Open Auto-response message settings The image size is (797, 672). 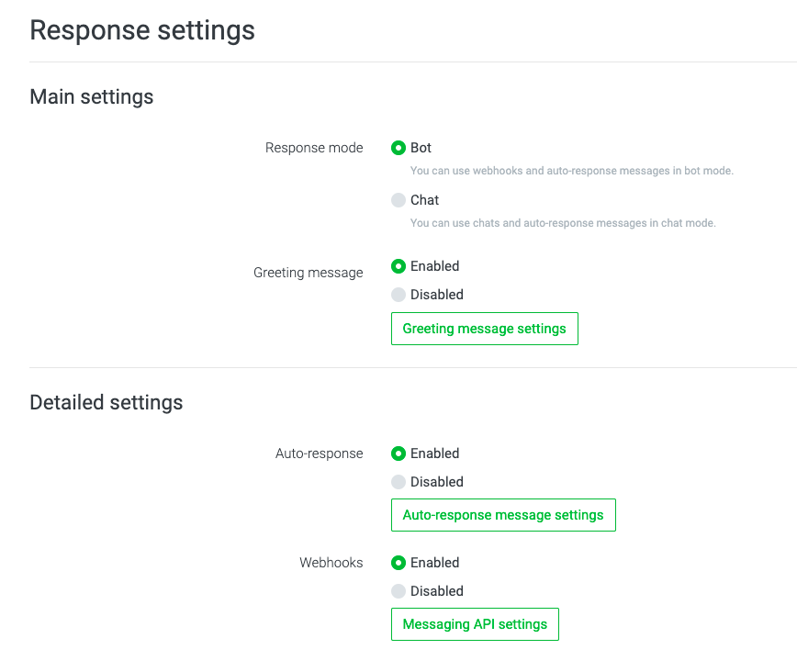click(503, 515)
